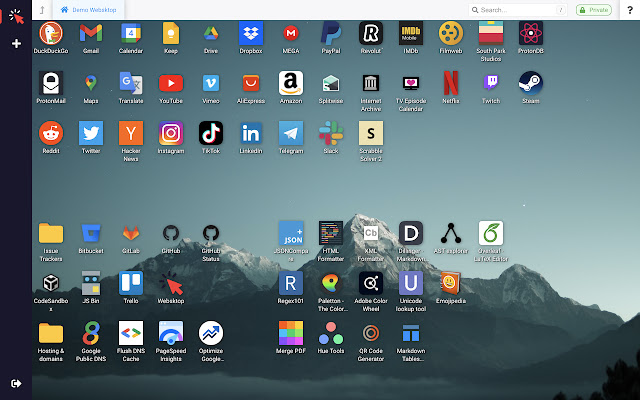Screen dimensions: 640x400
Task: Open Scrabble Solver 2 icon
Action: [371, 133]
